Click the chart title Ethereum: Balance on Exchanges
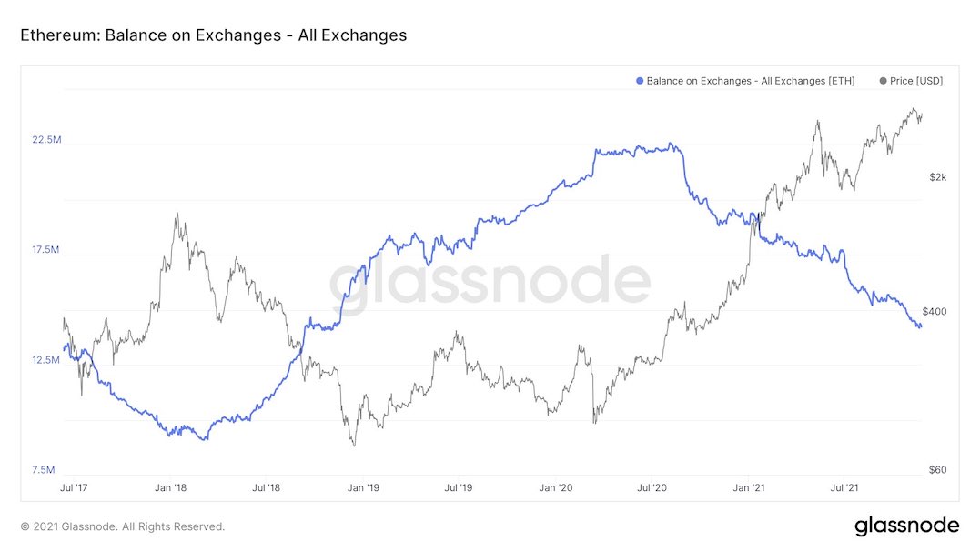This screenshot has height=551, width=980. pyautogui.click(x=213, y=35)
